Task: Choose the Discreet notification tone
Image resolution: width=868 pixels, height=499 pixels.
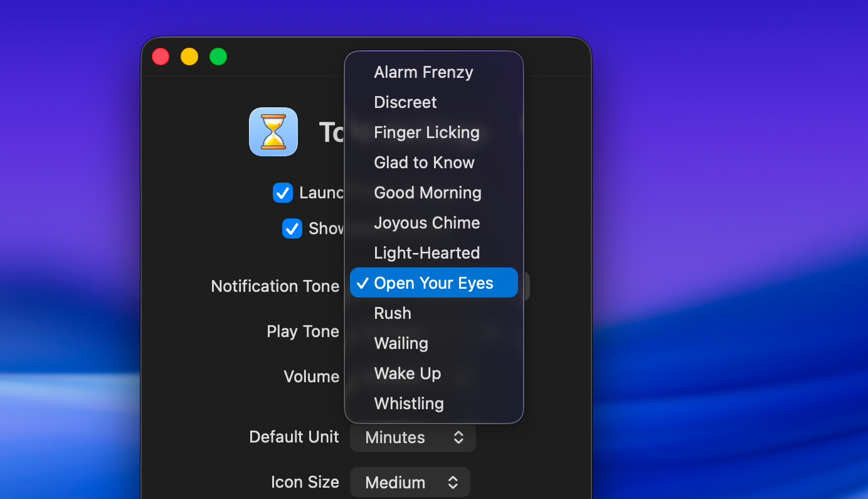Action: click(405, 102)
